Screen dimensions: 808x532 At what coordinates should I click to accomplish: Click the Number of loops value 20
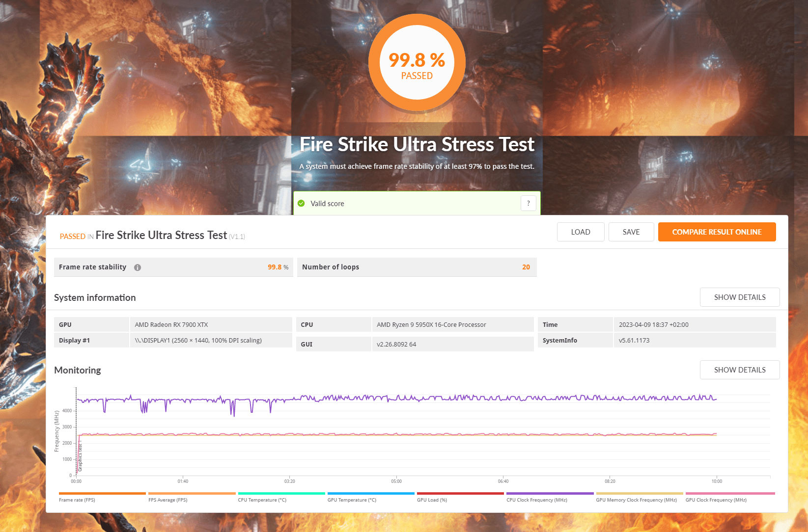click(526, 267)
